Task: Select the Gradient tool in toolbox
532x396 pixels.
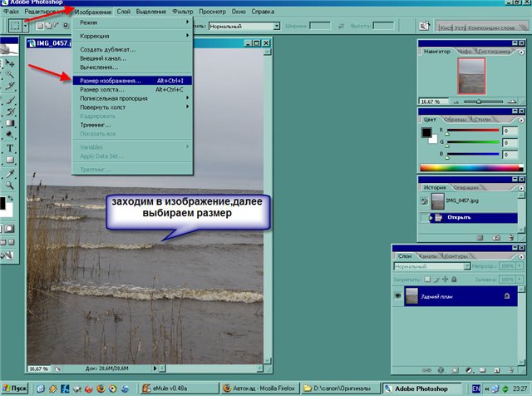Action: (10, 122)
